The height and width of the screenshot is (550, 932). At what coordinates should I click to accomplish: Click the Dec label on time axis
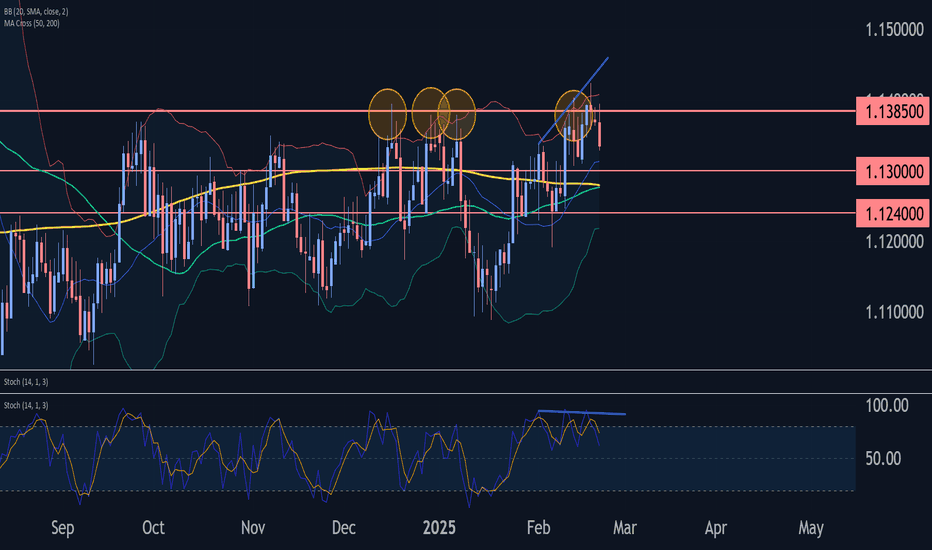pos(344,527)
